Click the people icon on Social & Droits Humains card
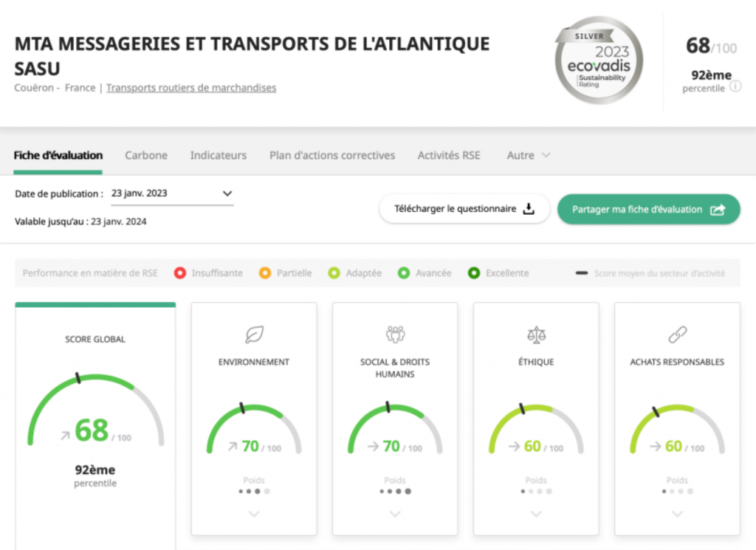 (395, 334)
